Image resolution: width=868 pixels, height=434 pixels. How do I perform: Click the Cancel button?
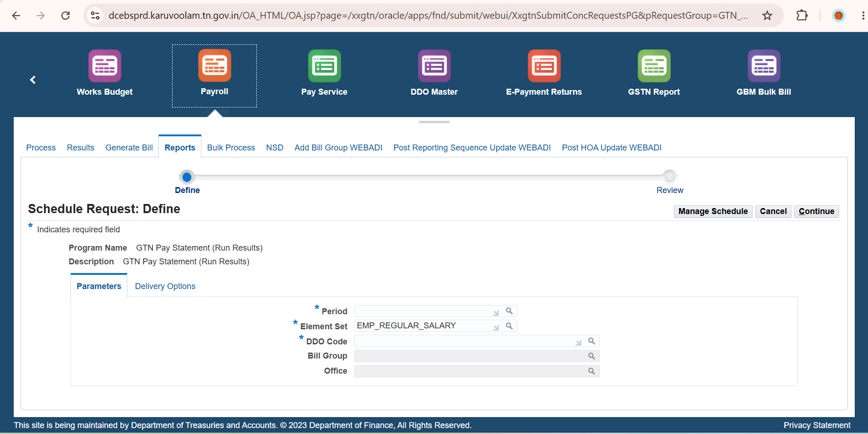(x=773, y=211)
